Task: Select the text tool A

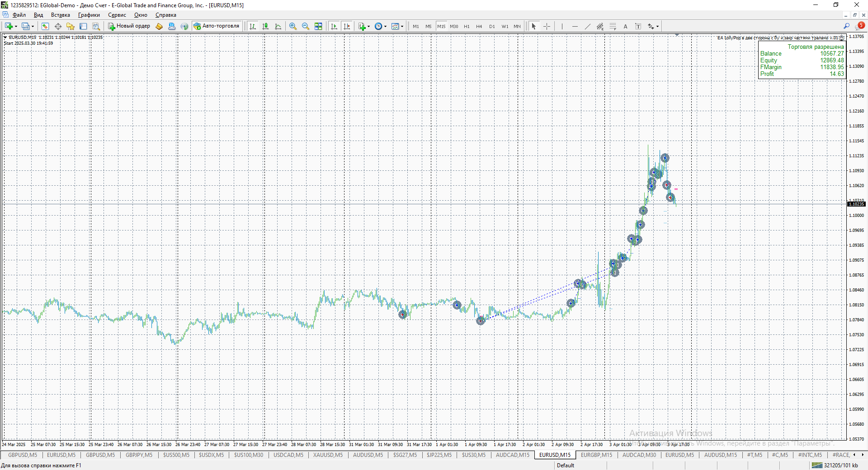Action: tap(625, 26)
